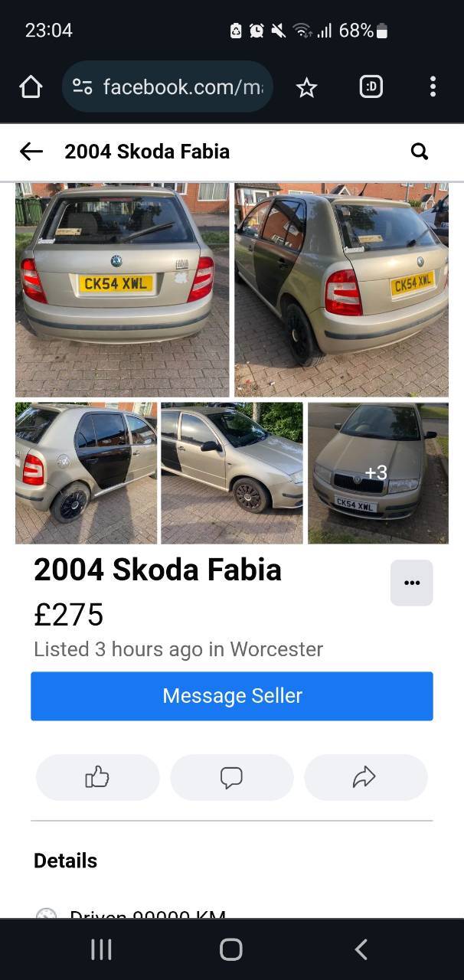Tap site info icon in address bar
The image size is (464, 980).
coord(83,87)
